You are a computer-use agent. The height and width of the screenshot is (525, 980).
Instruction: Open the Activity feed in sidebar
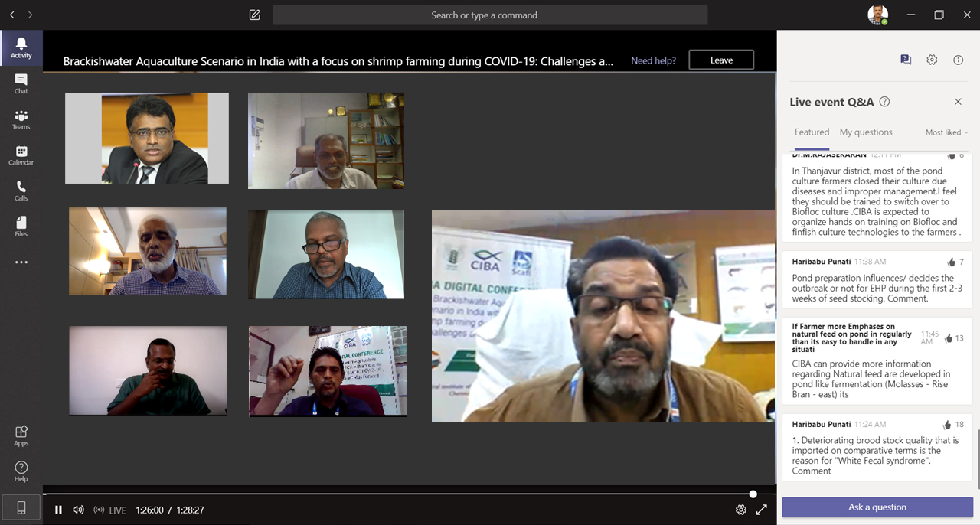21,47
